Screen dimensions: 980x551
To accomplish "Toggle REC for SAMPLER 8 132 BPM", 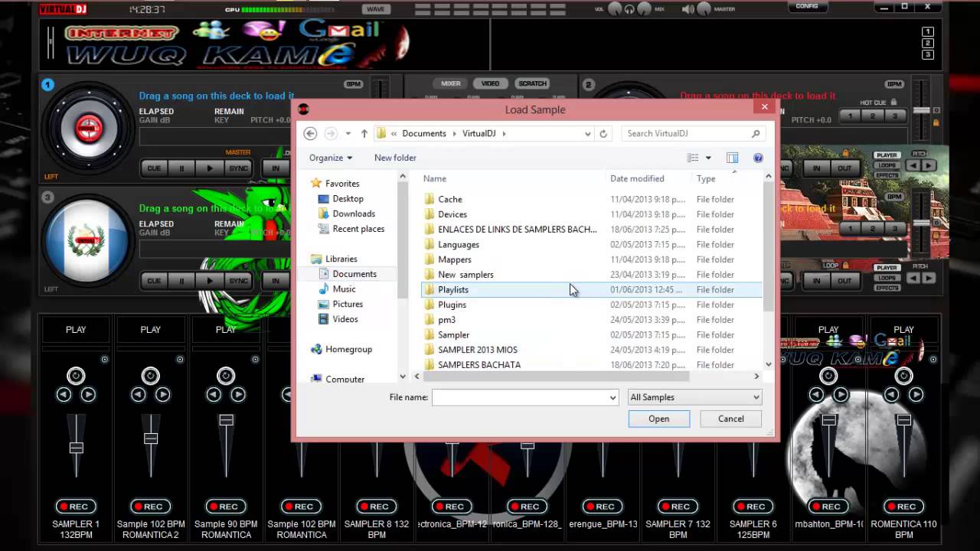I will (377, 507).
